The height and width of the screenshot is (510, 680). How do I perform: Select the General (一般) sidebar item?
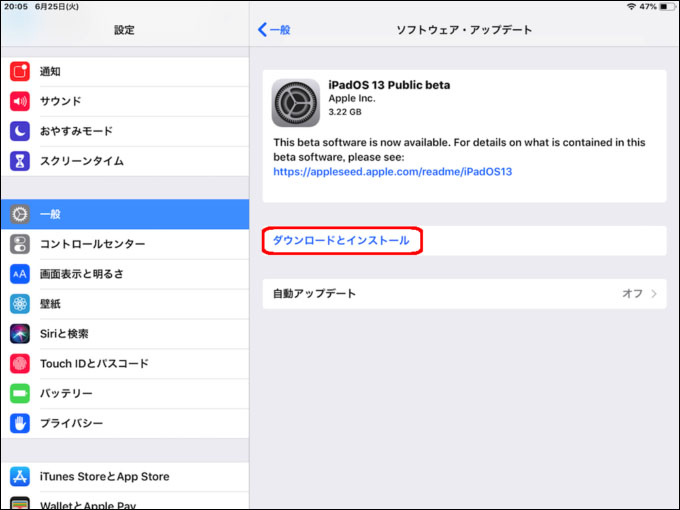125,214
